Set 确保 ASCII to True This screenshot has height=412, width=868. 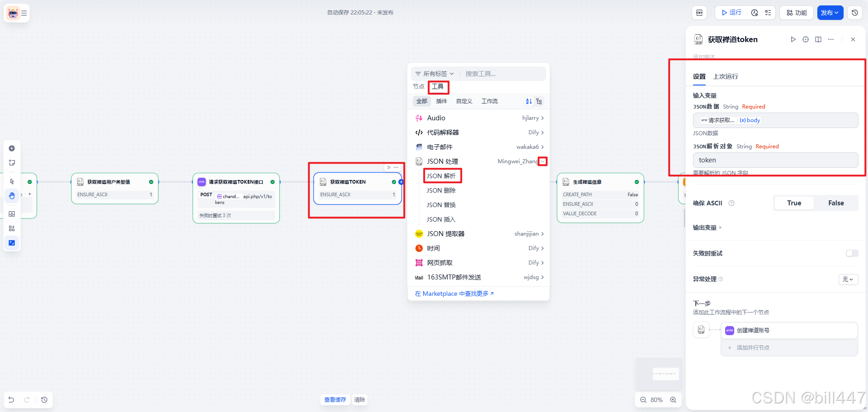pos(794,203)
